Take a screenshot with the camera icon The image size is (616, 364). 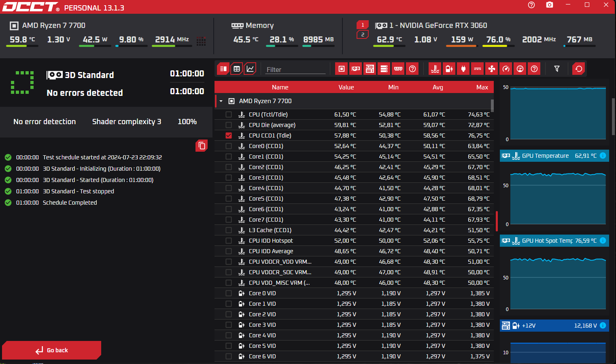[549, 5]
